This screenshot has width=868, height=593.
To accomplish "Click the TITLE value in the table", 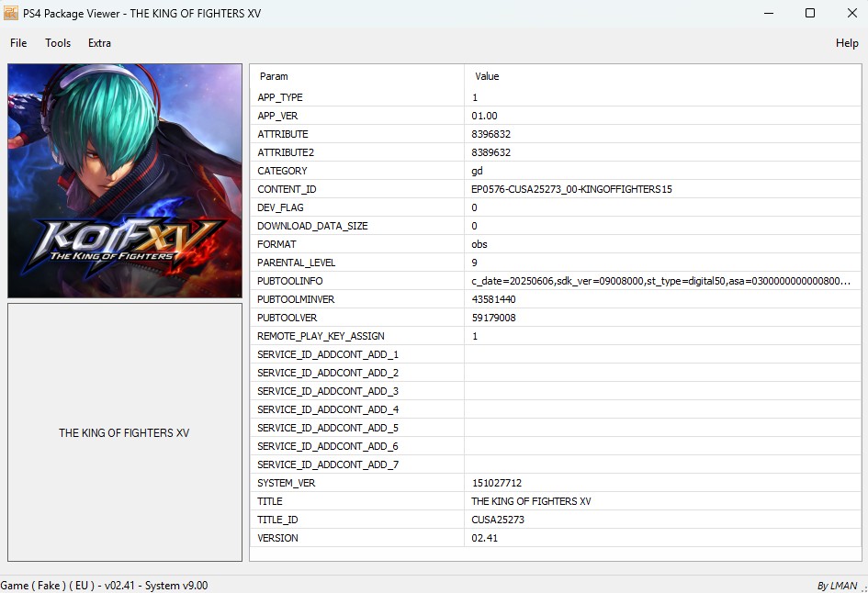I will click(x=531, y=501).
